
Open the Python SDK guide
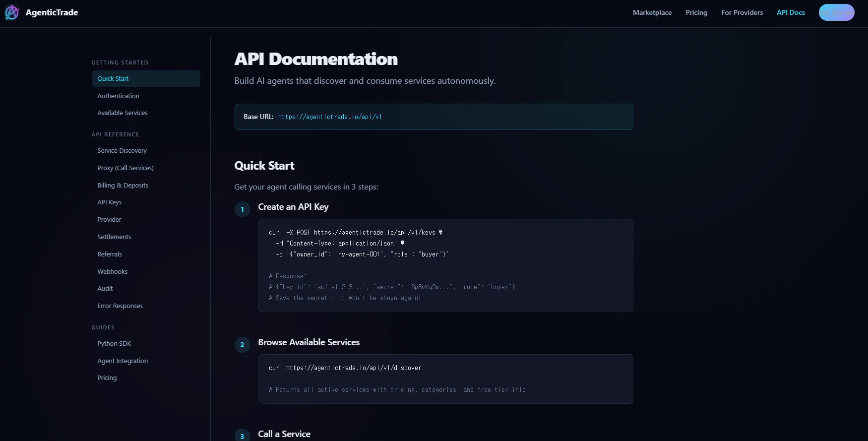click(x=114, y=343)
